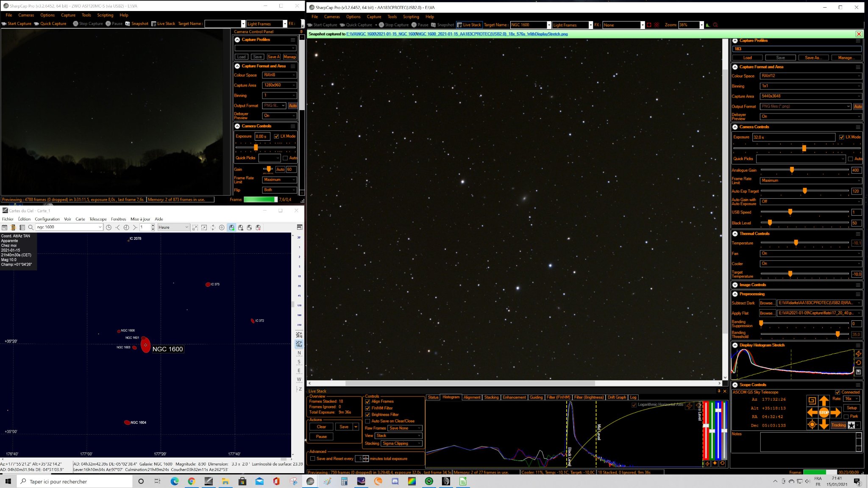The width and height of the screenshot is (868, 488).
Task: Open the Scripting menu in right SharpCap window
Action: [x=411, y=17]
